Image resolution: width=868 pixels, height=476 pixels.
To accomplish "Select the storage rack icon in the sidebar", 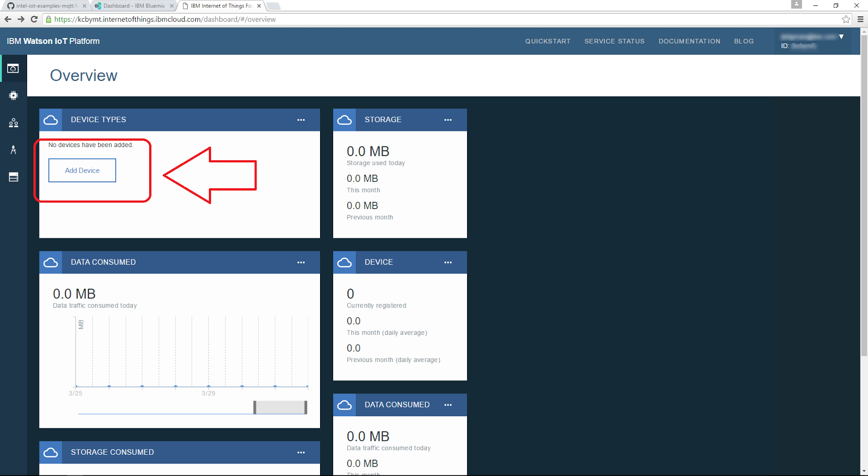I will [14, 177].
